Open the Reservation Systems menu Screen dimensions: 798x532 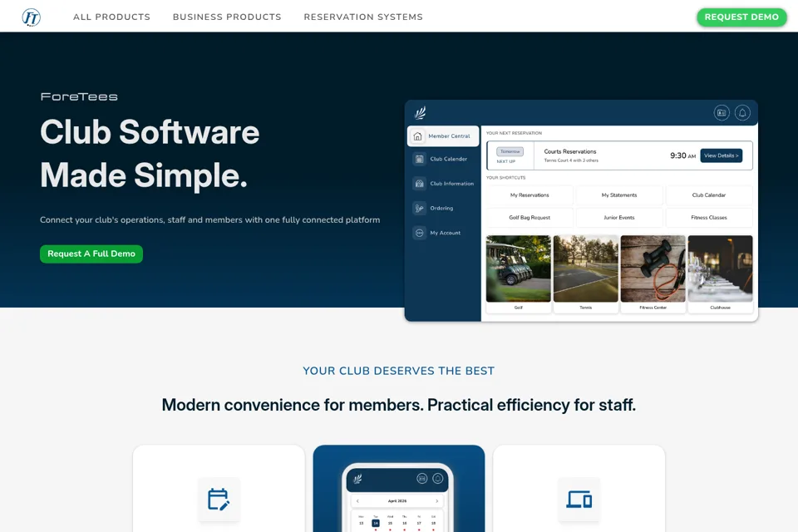tap(363, 17)
